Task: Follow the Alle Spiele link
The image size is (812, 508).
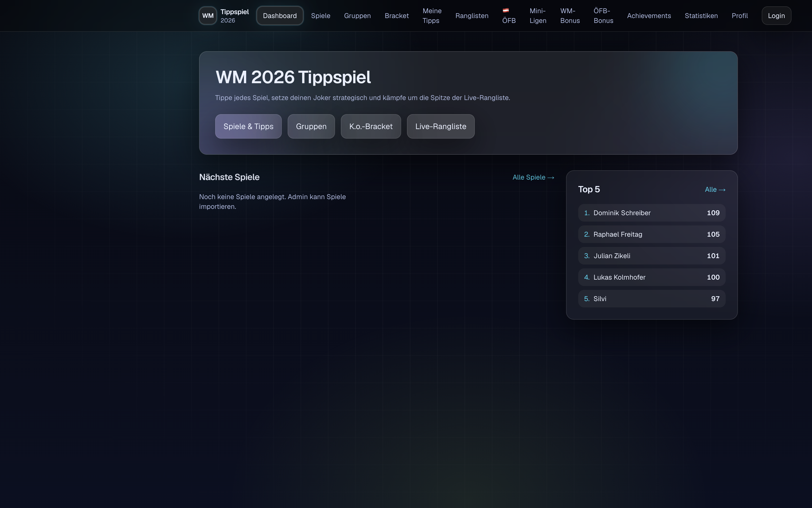Action: pyautogui.click(x=533, y=177)
